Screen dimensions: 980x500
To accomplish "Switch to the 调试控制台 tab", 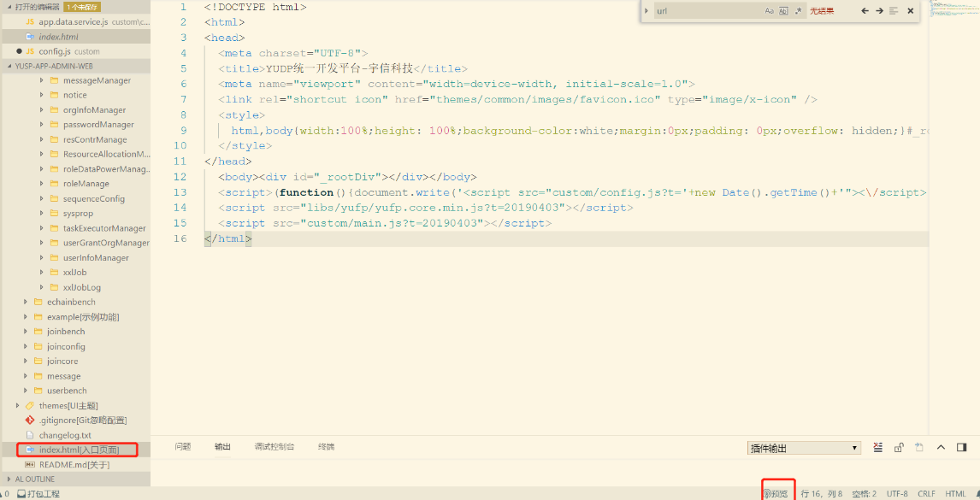I will [x=274, y=446].
